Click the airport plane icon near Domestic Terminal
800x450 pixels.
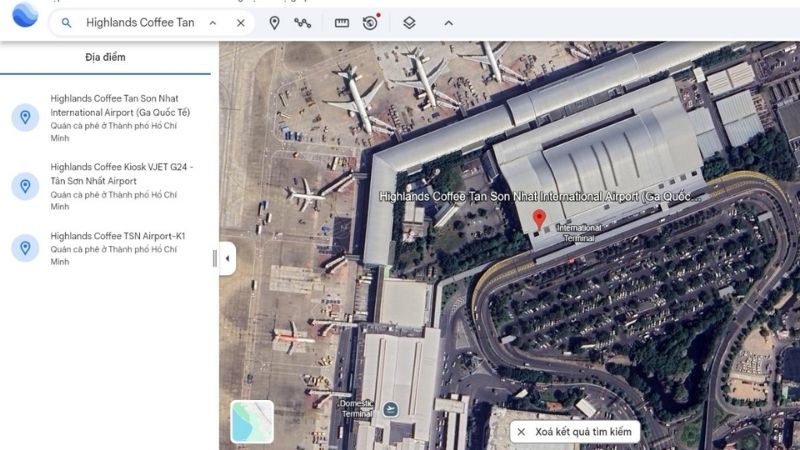[x=391, y=409]
